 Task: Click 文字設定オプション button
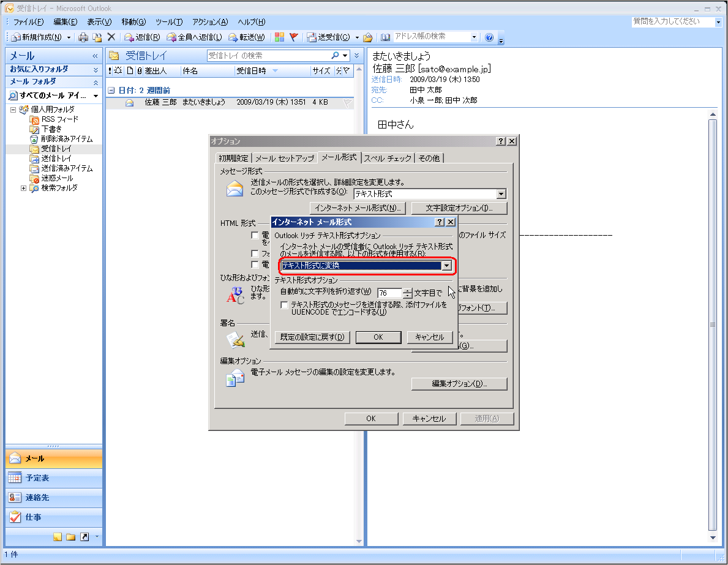click(x=459, y=208)
